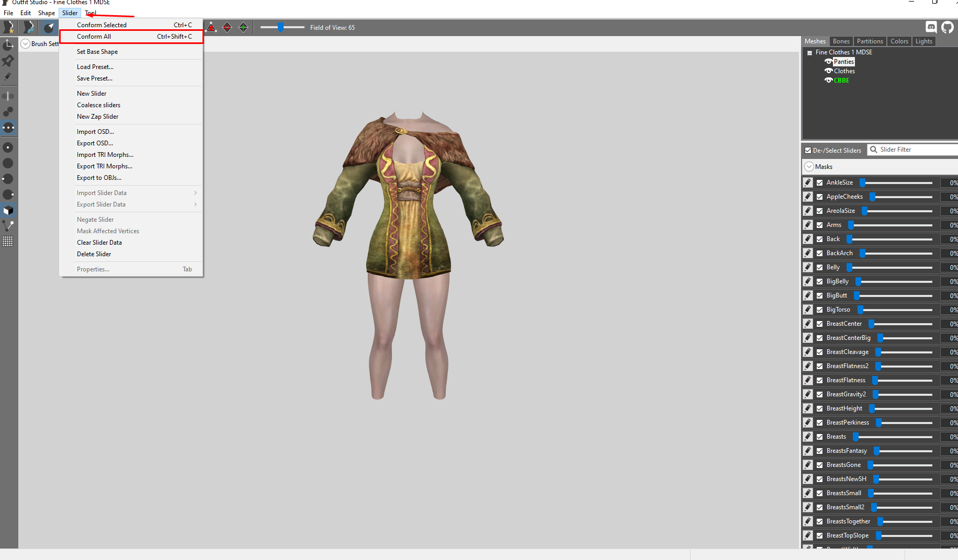
Task: Toggle the De-/Select Sliders checkbox
Action: click(x=808, y=151)
